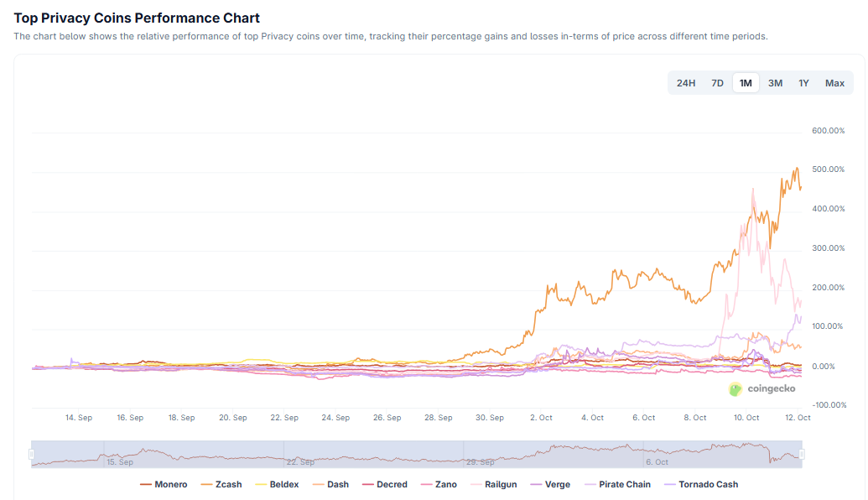The image size is (868, 500).
Task: Click right handle of range navigator
Action: click(802, 454)
